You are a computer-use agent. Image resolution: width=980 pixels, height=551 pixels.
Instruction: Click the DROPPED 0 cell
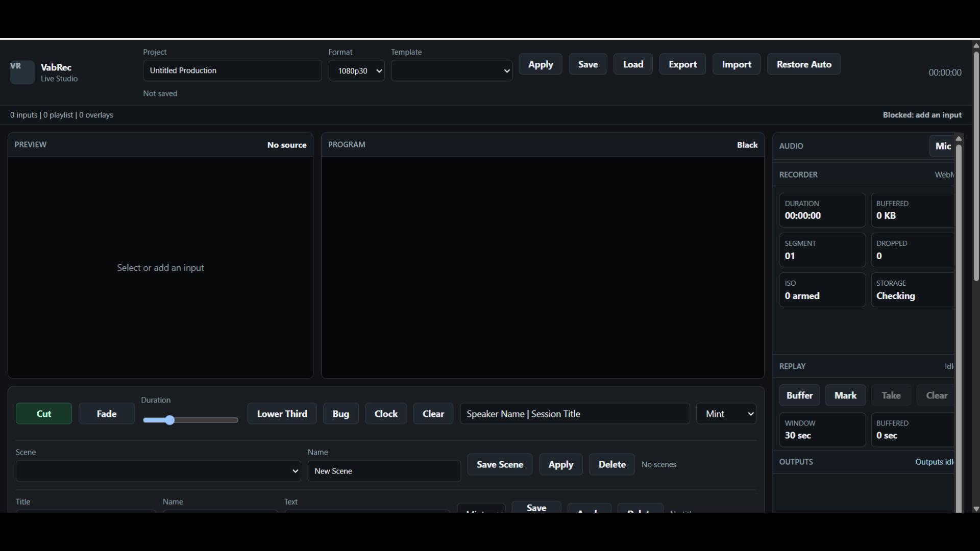913,250
